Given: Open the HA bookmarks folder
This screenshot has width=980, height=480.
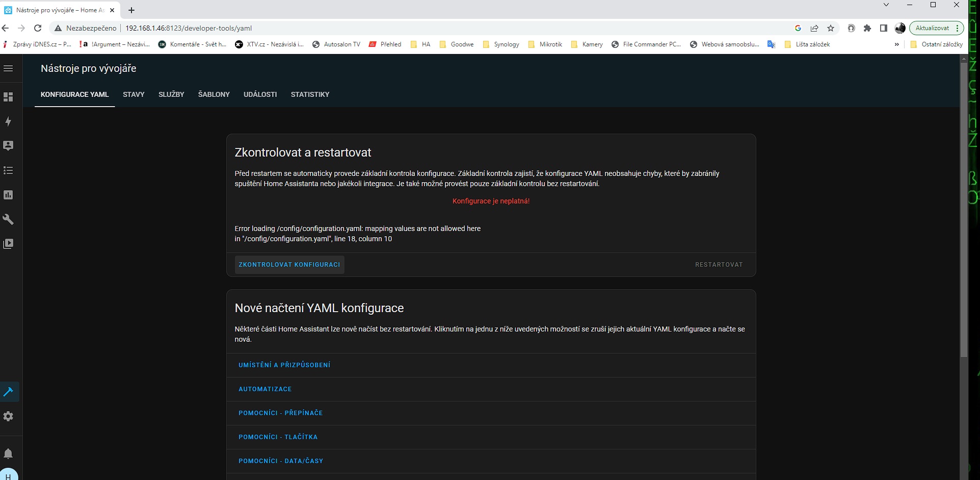Looking at the screenshot, I should coord(420,44).
